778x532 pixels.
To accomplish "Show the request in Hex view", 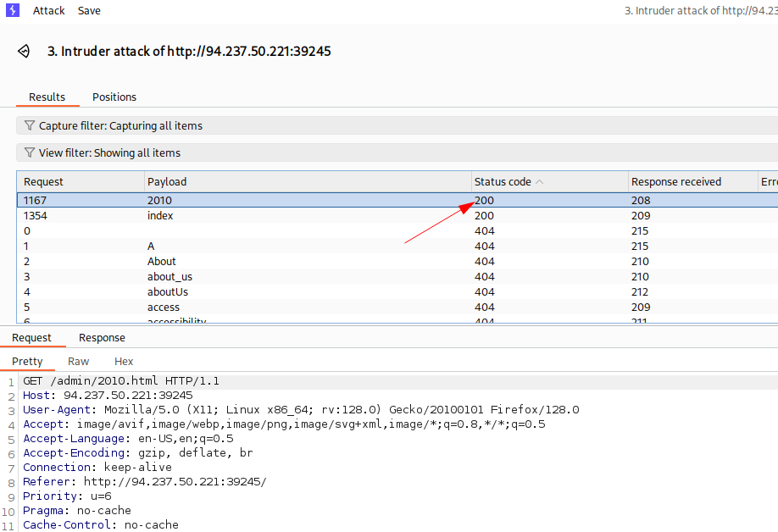I will (124, 362).
